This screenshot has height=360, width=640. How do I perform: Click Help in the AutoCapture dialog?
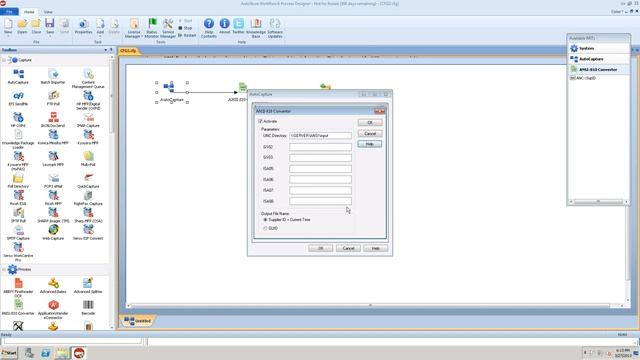376,248
